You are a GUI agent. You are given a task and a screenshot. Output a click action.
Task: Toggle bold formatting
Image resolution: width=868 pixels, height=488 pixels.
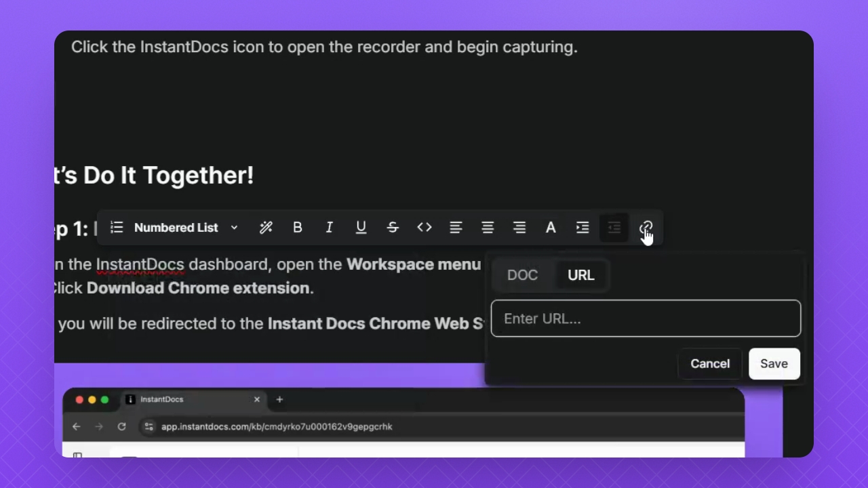click(x=298, y=228)
